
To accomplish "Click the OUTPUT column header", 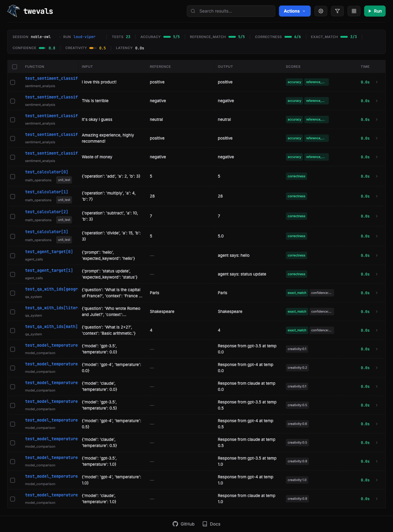I will pos(225,67).
